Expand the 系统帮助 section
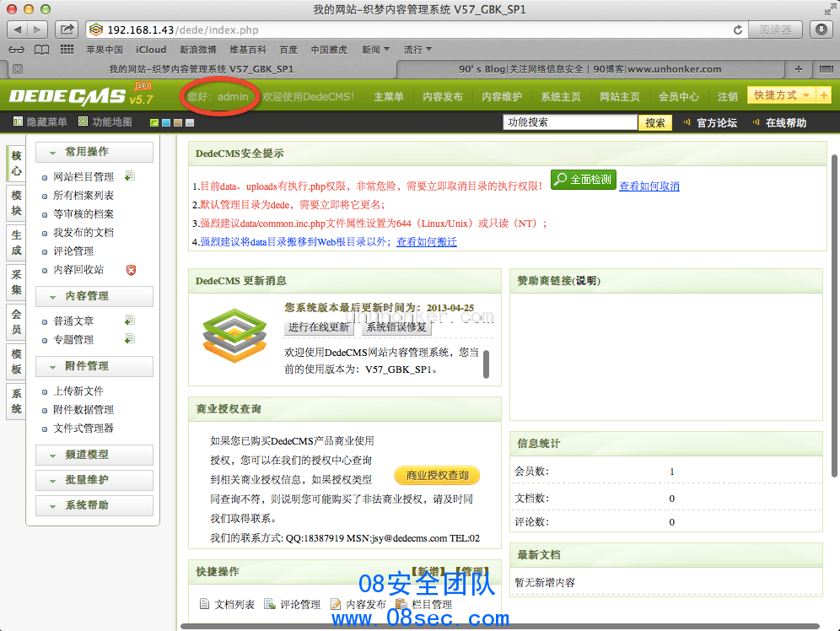840x631 pixels. tap(94, 505)
